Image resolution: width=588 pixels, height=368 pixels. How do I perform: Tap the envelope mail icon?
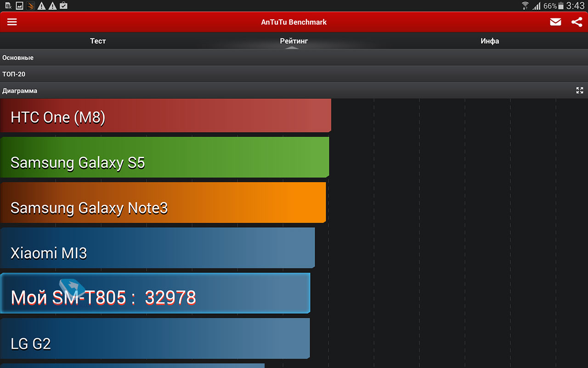(555, 22)
